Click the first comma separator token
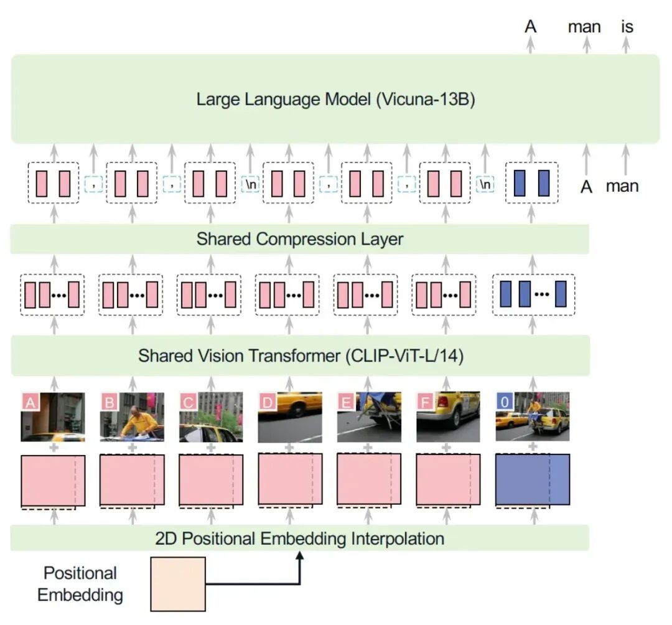Viewport: 672px width, 625px height. (93, 184)
